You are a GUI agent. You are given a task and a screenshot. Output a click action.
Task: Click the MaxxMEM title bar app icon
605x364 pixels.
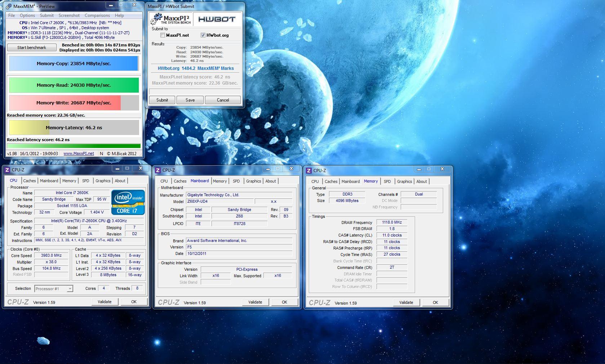9,6
